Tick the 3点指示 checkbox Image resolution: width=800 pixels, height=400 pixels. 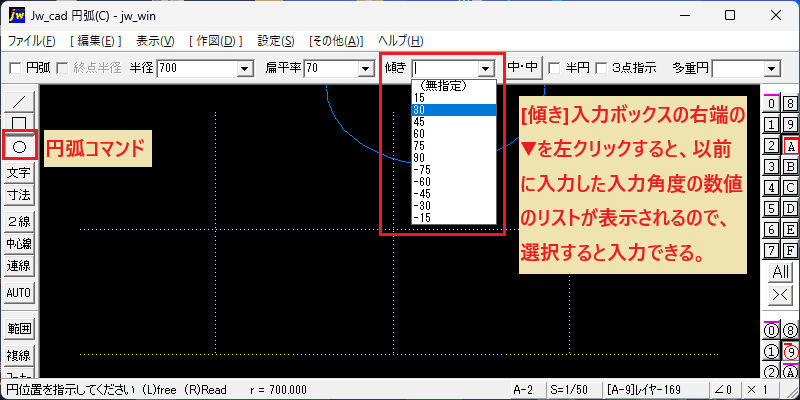tap(602, 68)
